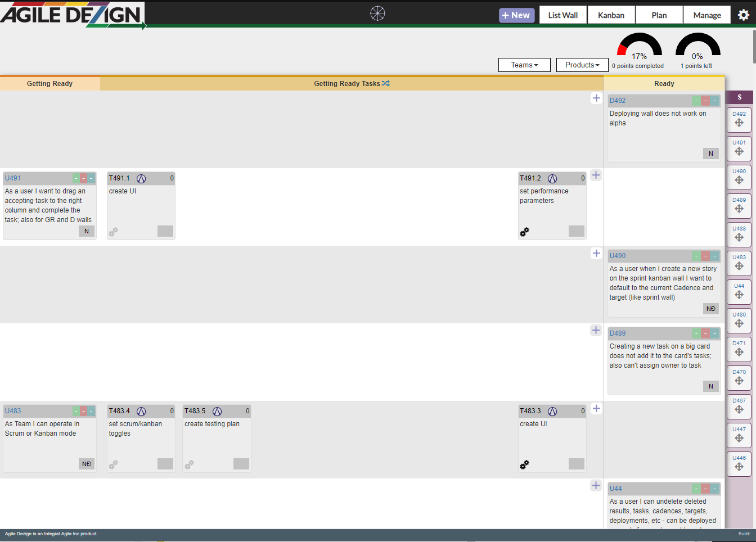756x542 pixels.
Task: Click move icon for D471 in sidebar
Action: click(x=739, y=353)
